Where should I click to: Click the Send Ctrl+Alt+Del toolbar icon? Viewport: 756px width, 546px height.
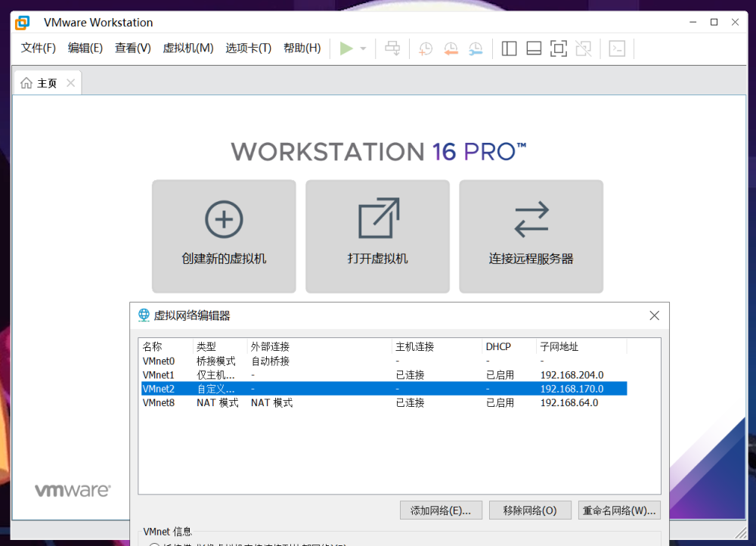click(392, 48)
